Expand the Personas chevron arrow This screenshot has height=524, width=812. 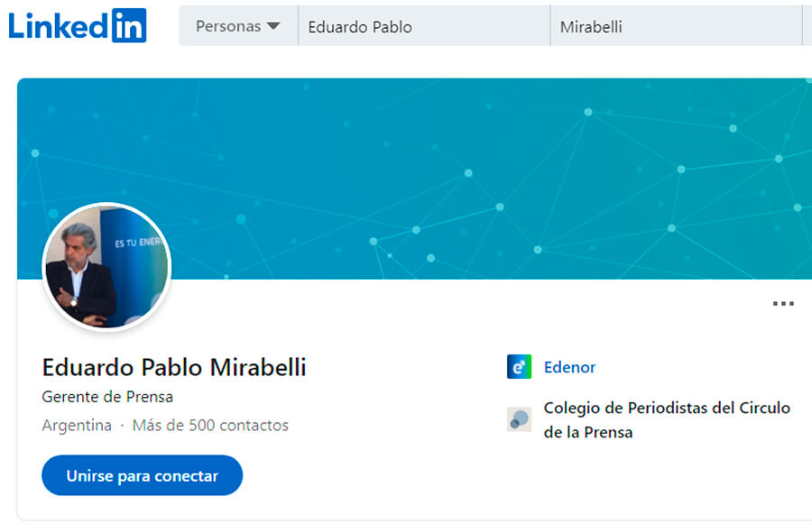(x=272, y=26)
